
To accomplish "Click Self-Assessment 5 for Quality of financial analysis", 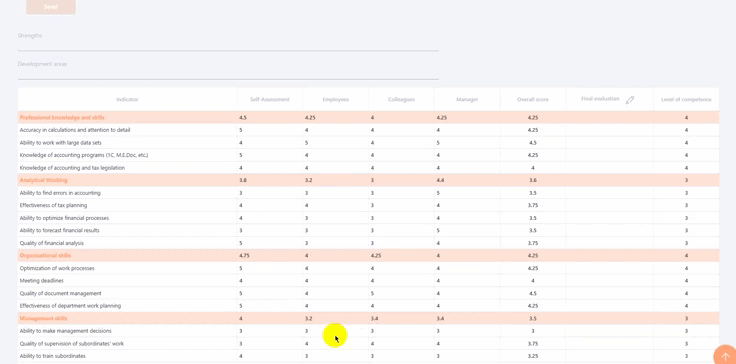I will coord(241,243).
